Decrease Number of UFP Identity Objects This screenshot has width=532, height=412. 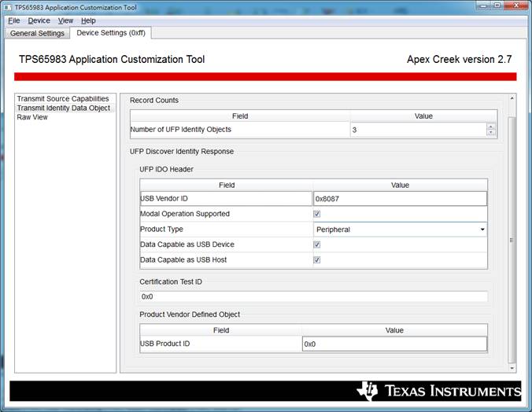491,133
